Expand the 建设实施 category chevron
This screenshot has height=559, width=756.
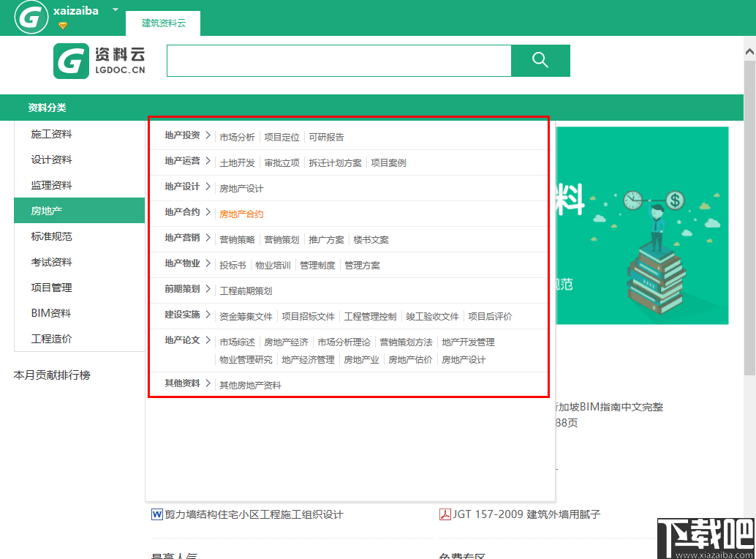click(x=209, y=315)
